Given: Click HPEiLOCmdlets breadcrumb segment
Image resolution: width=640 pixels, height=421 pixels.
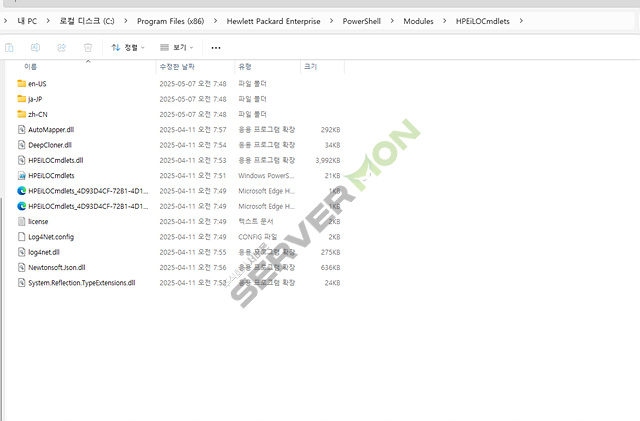Looking at the screenshot, I should click(x=482, y=21).
